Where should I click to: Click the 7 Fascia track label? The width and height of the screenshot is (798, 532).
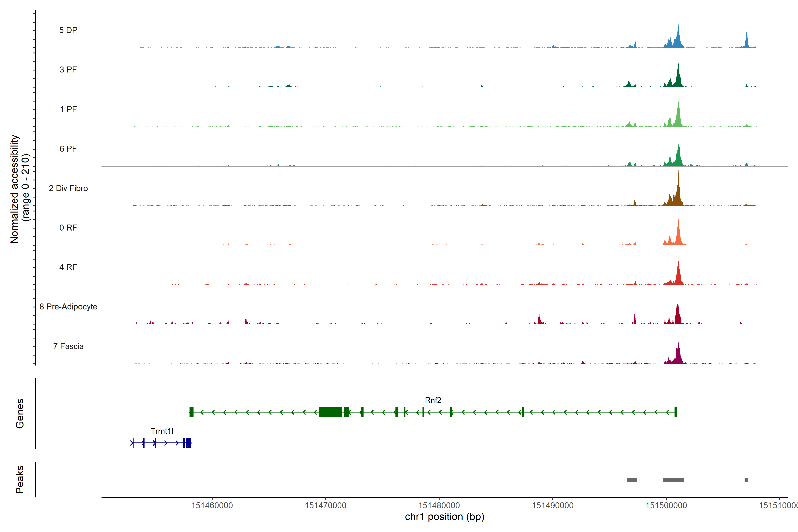coord(68,346)
